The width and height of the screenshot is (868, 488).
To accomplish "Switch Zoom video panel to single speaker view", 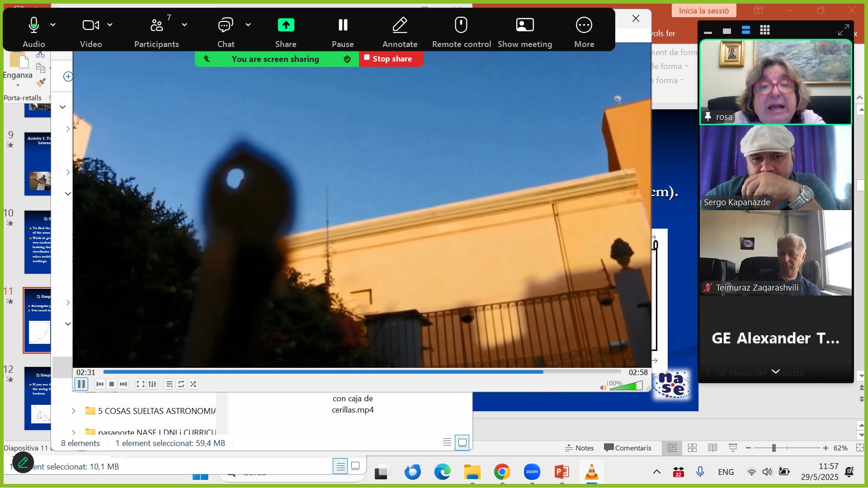I will (727, 31).
